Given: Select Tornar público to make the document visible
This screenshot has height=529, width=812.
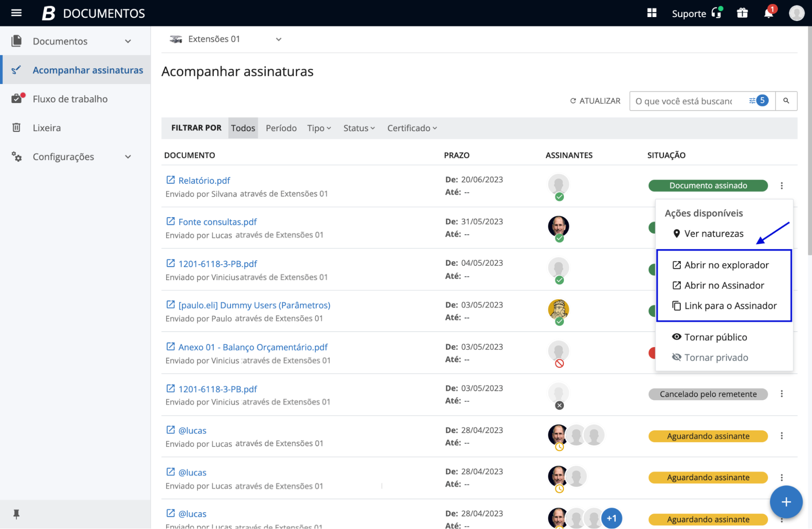Looking at the screenshot, I should [x=715, y=337].
